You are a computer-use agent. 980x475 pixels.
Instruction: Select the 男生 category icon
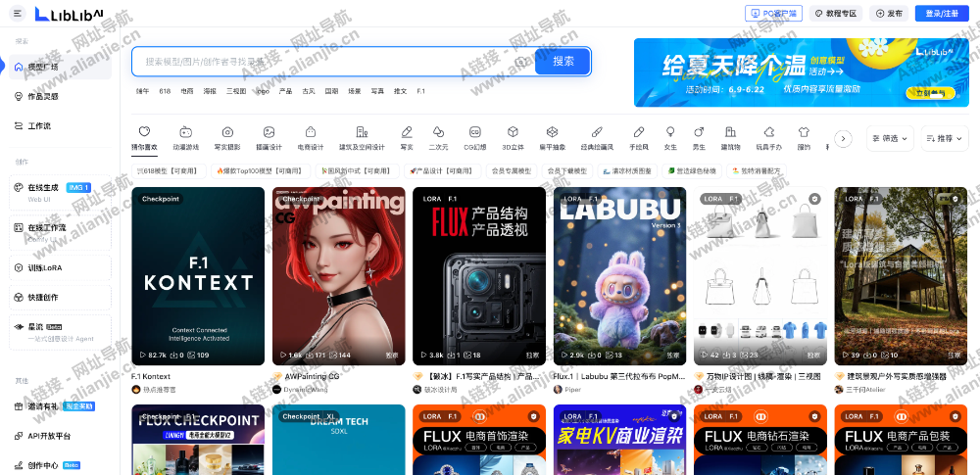(x=700, y=138)
